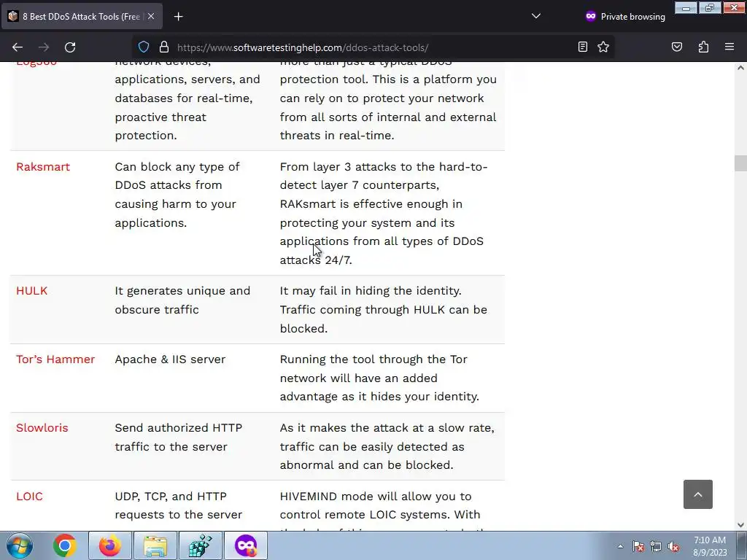Click 'Running the tool through the Tor' text
The width and height of the screenshot is (747, 560).
coord(373,359)
